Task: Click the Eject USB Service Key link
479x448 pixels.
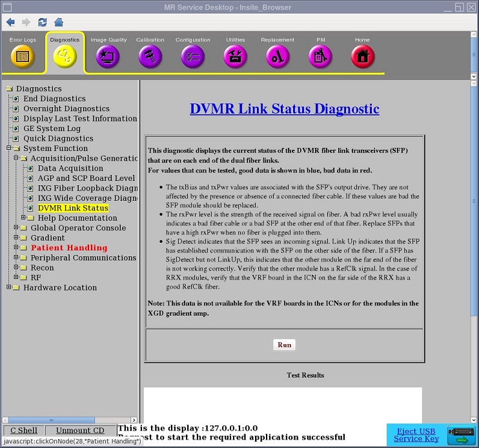Action: click(x=416, y=435)
